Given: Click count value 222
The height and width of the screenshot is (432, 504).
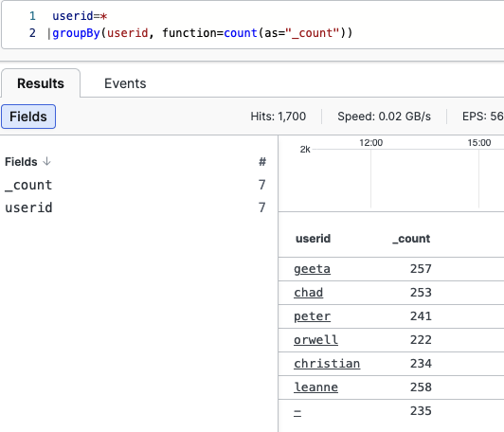Looking at the screenshot, I should tap(421, 340).
